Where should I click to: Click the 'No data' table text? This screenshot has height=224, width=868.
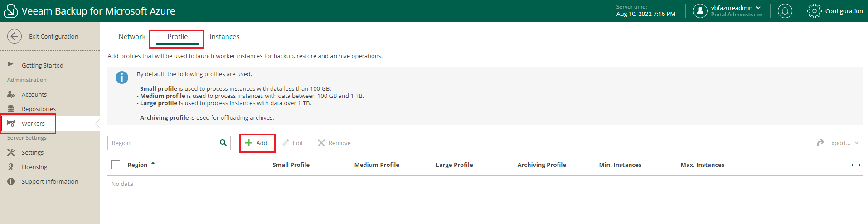click(122, 184)
